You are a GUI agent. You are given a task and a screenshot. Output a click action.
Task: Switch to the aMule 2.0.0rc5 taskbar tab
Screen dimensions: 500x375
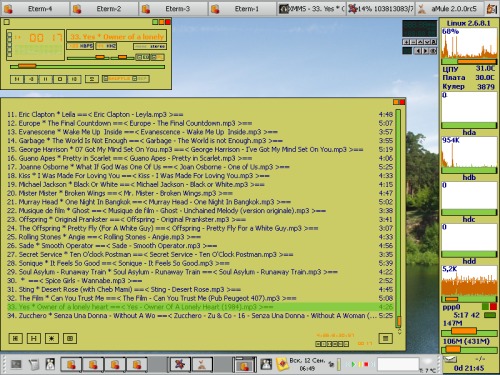[449, 9]
